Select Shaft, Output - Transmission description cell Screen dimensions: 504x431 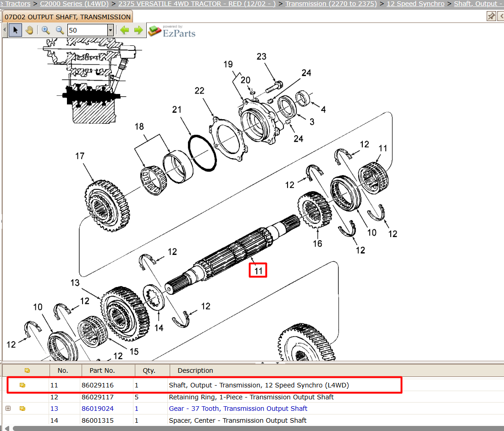coord(259,385)
